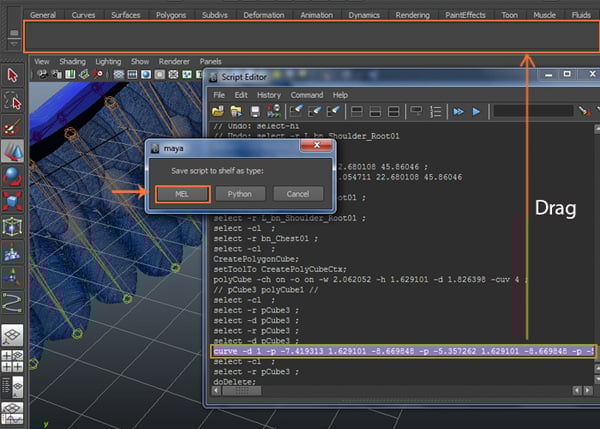The height and width of the screenshot is (429, 600).
Task: Click the Clear History icon
Action: pos(298,111)
